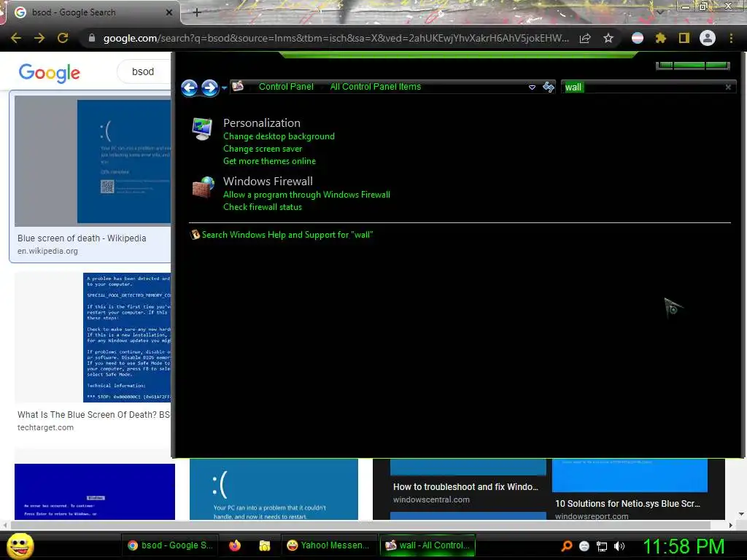The height and width of the screenshot is (560, 747).
Task: Click the Google logo
Action: 49,72
